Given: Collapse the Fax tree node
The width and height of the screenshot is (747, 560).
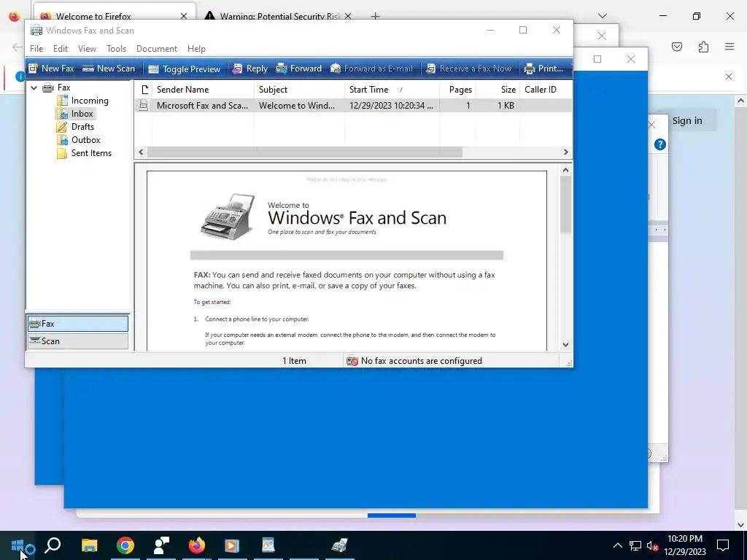Looking at the screenshot, I should click(34, 87).
